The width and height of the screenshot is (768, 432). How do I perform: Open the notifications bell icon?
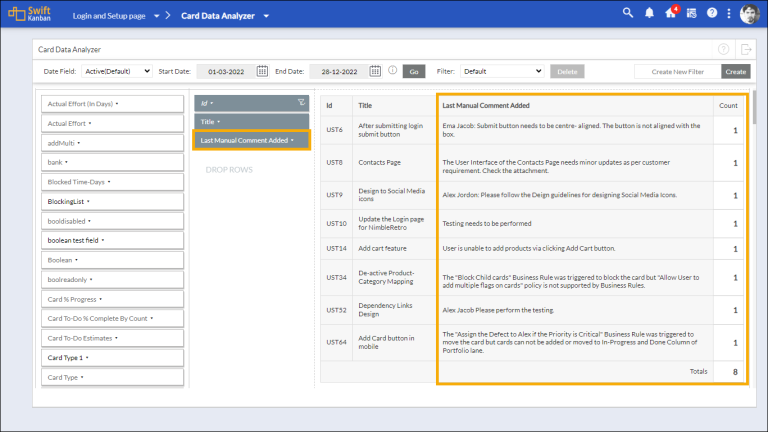point(649,13)
